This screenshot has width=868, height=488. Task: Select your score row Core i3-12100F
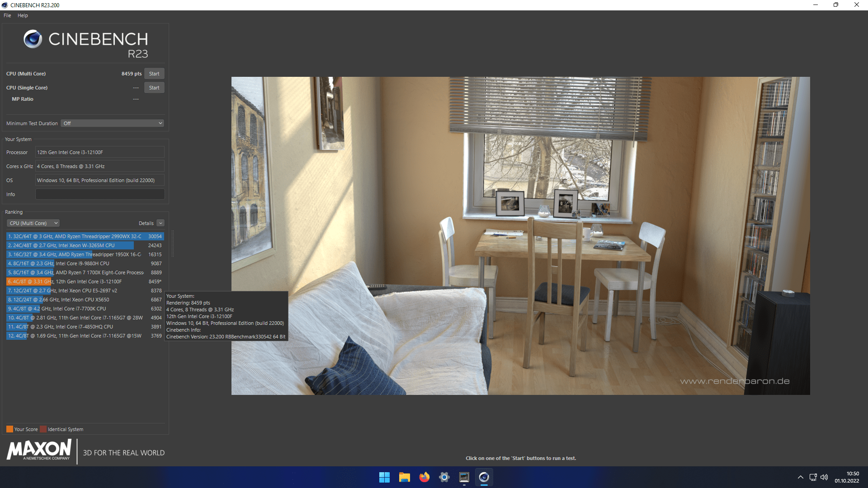tap(85, 282)
